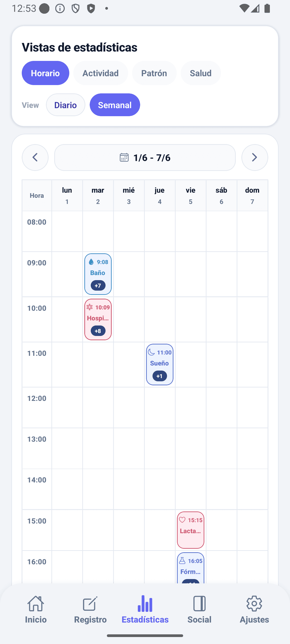The height and width of the screenshot is (644, 290).
Task: Go to next week with right chevron
Action: (255, 158)
